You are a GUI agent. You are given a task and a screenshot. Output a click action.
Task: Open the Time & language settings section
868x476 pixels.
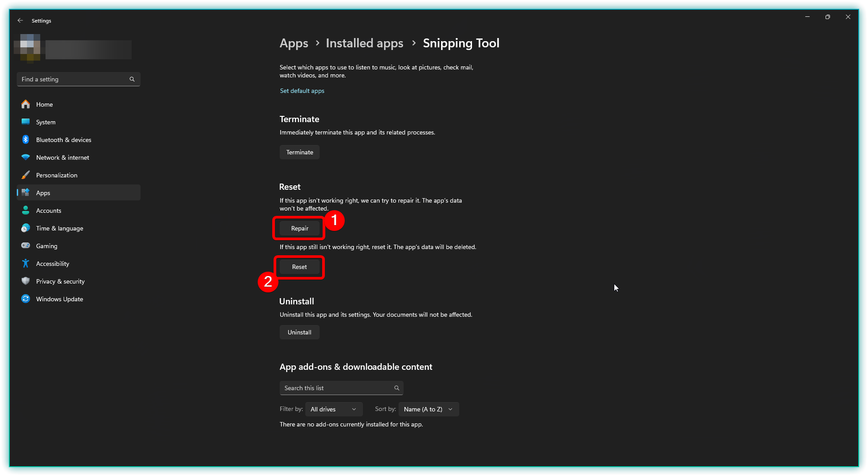(60, 228)
